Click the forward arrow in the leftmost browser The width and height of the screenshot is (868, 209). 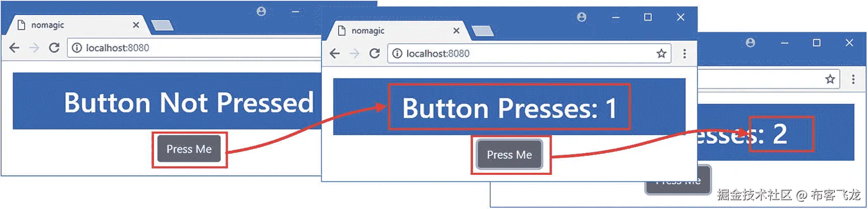click(34, 48)
